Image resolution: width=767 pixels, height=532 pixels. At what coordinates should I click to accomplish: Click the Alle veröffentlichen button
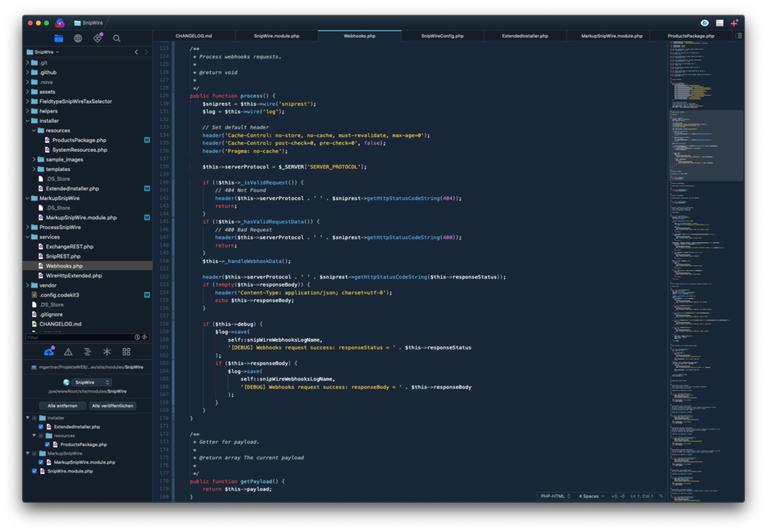tap(113, 406)
